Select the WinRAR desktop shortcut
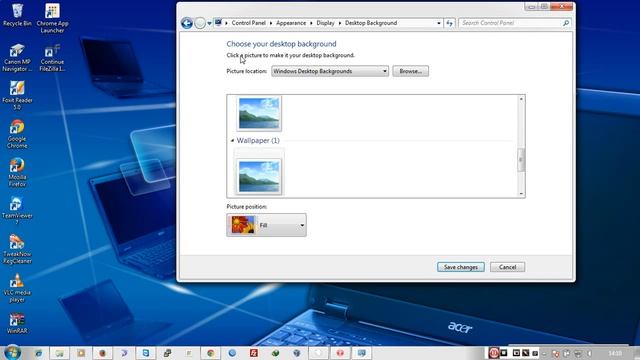This screenshot has width=640, height=360. 17,323
